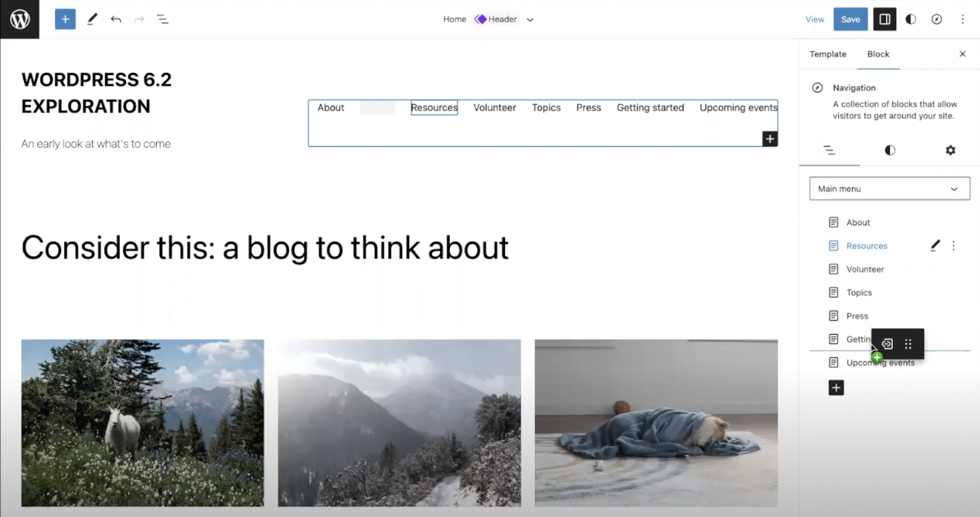Click the WordPress logo icon
This screenshot has height=517, width=980.
click(x=20, y=19)
